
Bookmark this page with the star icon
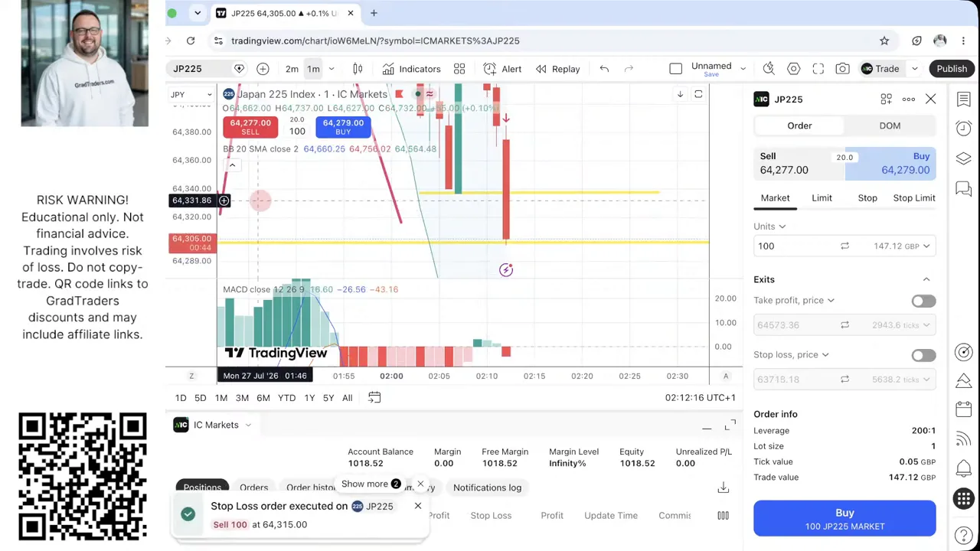point(884,41)
